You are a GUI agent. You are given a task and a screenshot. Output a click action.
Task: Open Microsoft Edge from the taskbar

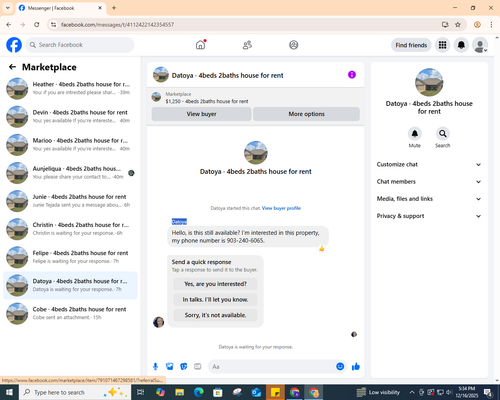199,392
